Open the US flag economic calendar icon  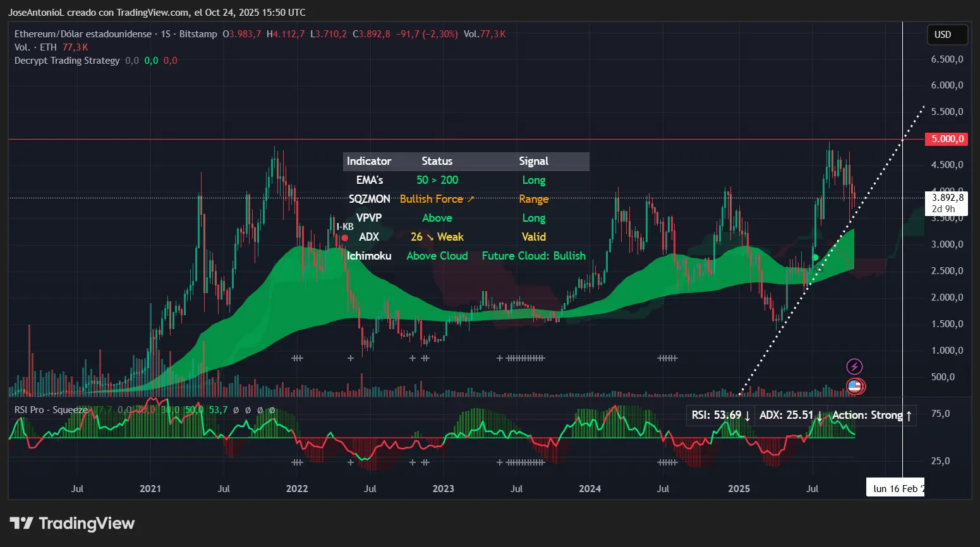pyautogui.click(x=854, y=386)
